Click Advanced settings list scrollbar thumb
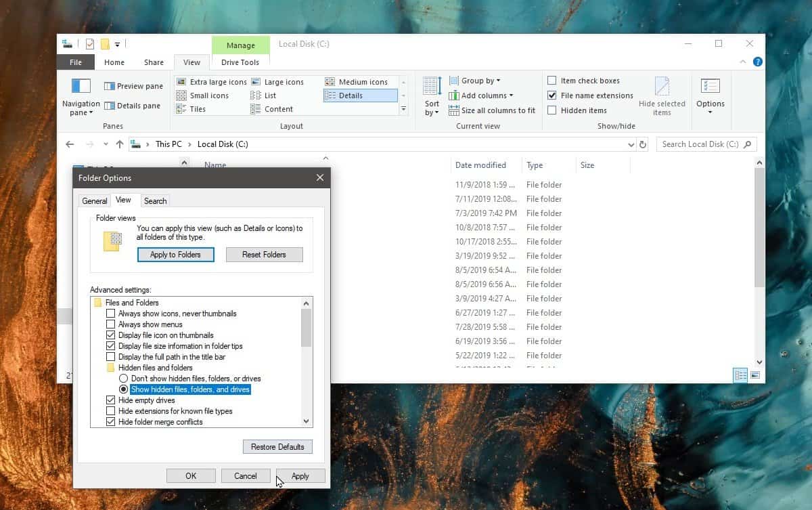The image size is (812, 510). tap(307, 328)
